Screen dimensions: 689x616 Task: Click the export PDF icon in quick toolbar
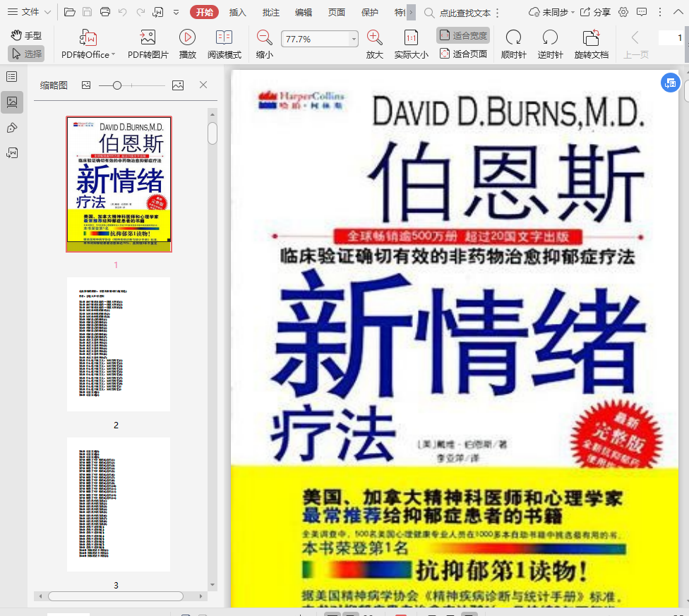(157, 12)
